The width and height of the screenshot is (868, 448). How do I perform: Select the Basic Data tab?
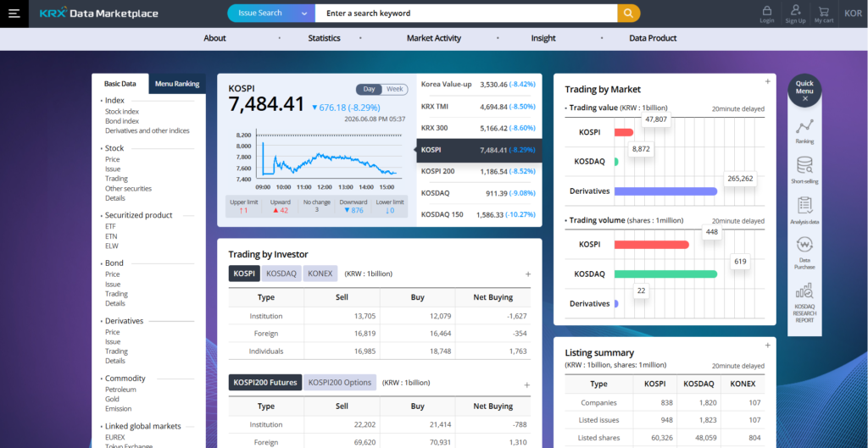point(120,84)
